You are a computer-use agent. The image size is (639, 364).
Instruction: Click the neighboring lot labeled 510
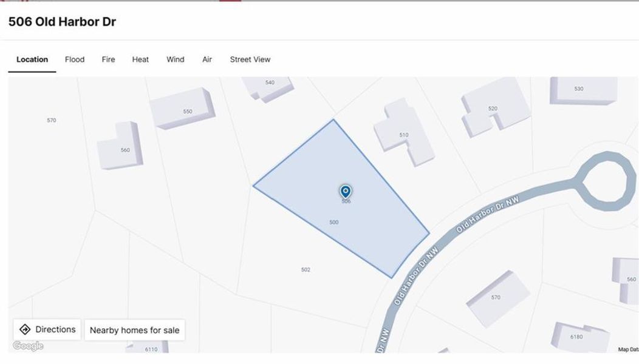click(404, 133)
